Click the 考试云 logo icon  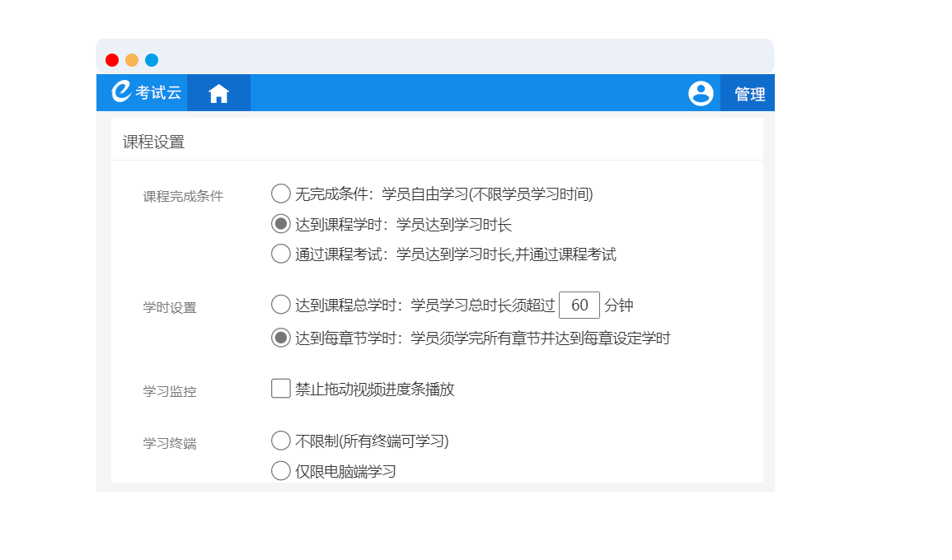tap(122, 91)
